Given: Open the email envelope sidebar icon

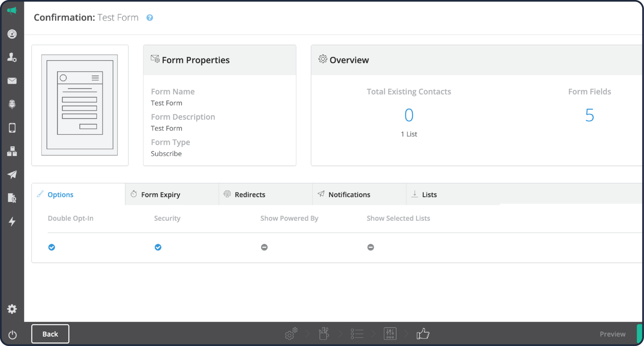Looking at the screenshot, I should click(12, 81).
